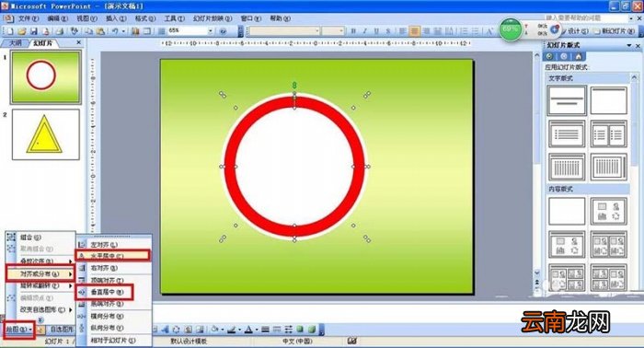Toggle numbered list button
The width and height of the screenshot is (644, 348).
464,31
